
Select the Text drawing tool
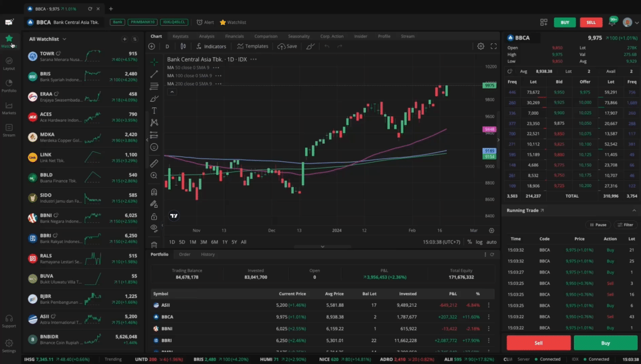(154, 110)
